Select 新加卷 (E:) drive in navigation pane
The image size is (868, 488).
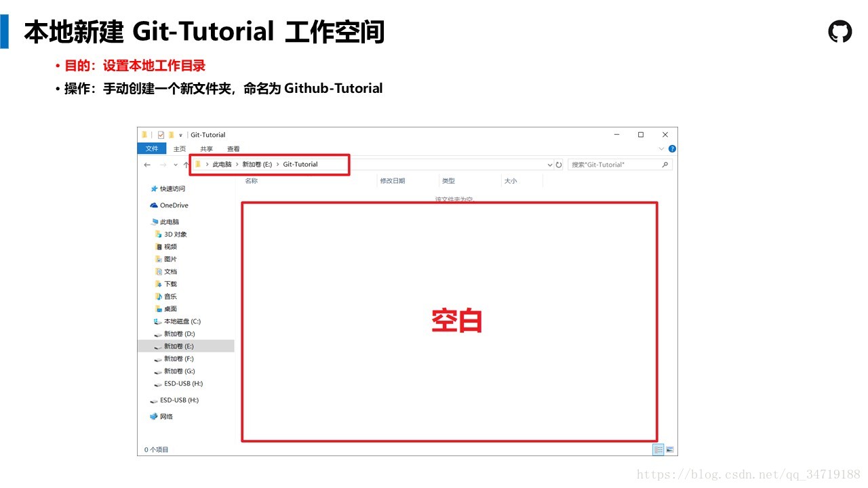pos(186,346)
